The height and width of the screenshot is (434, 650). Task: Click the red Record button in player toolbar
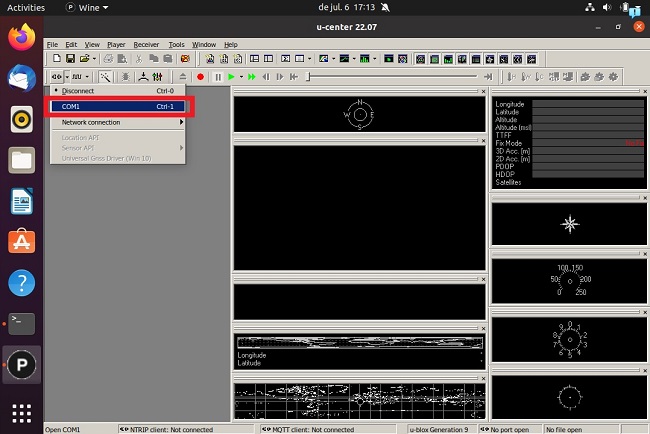(x=200, y=76)
